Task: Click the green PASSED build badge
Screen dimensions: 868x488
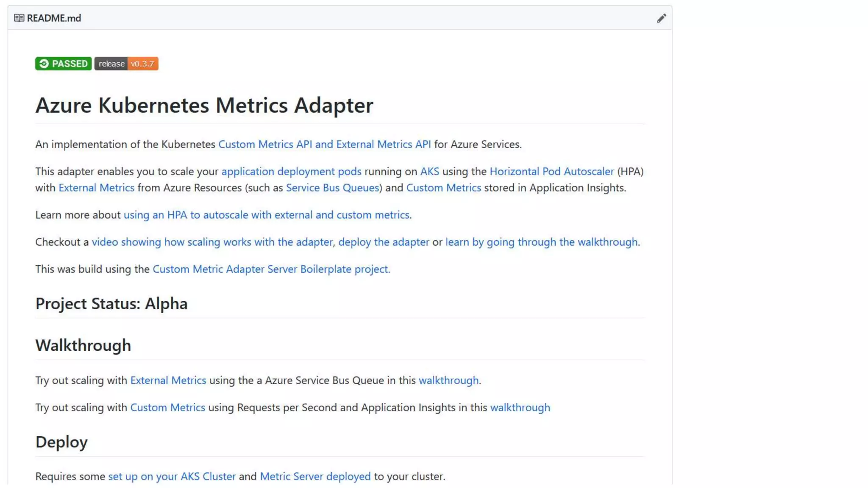Action: [x=63, y=64]
